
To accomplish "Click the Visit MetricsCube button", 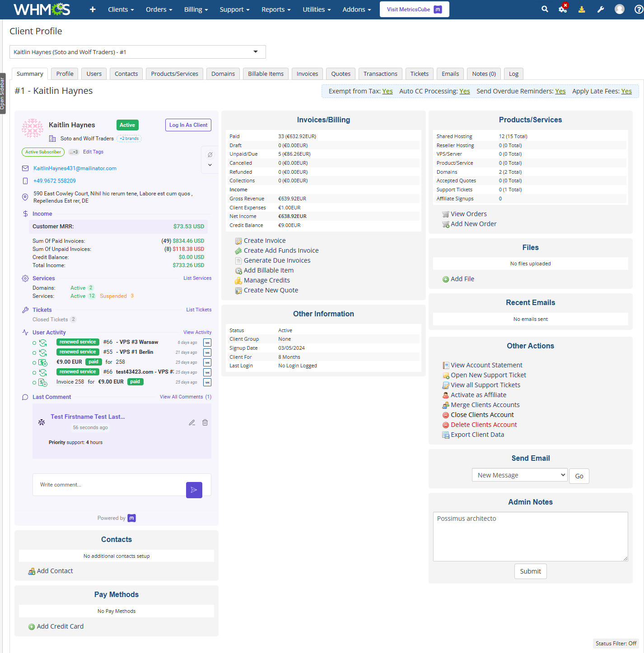I will click(x=415, y=9).
